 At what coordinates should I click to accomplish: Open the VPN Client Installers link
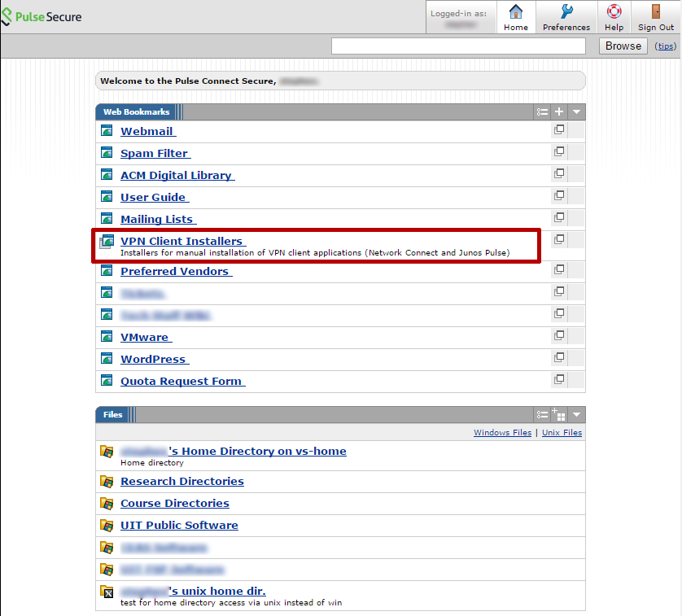tap(183, 241)
